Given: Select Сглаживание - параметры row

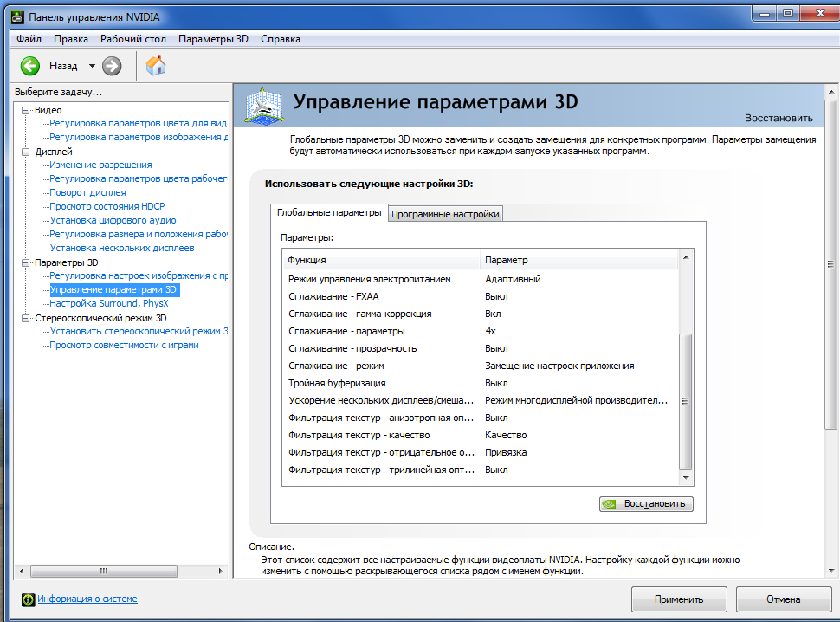Looking at the screenshot, I should pyautogui.click(x=481, y=331).
